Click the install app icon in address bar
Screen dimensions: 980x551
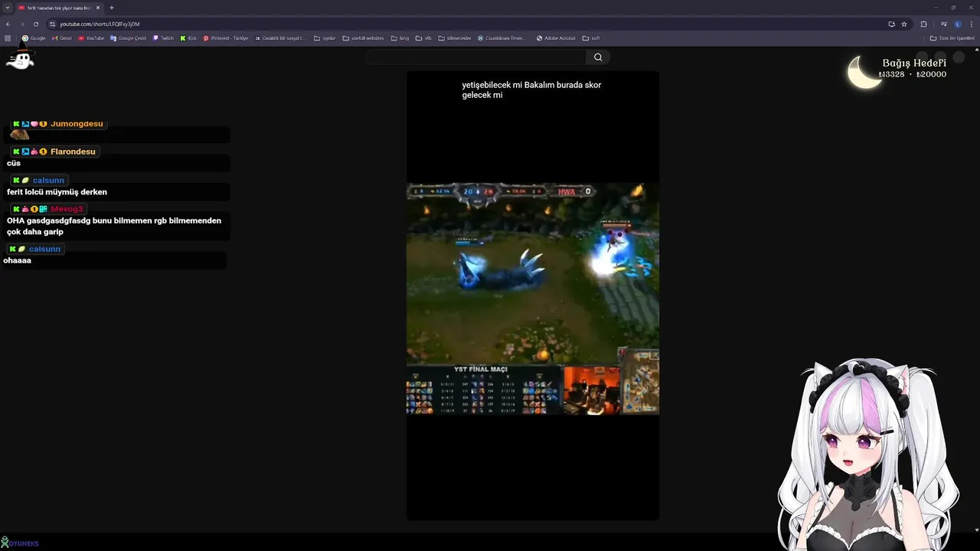pos(891,24)
